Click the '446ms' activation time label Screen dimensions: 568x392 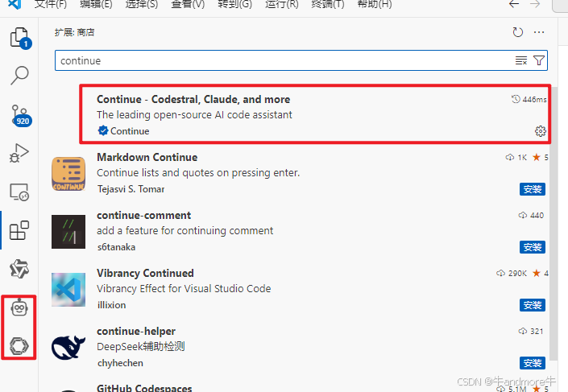click(534, 99)
